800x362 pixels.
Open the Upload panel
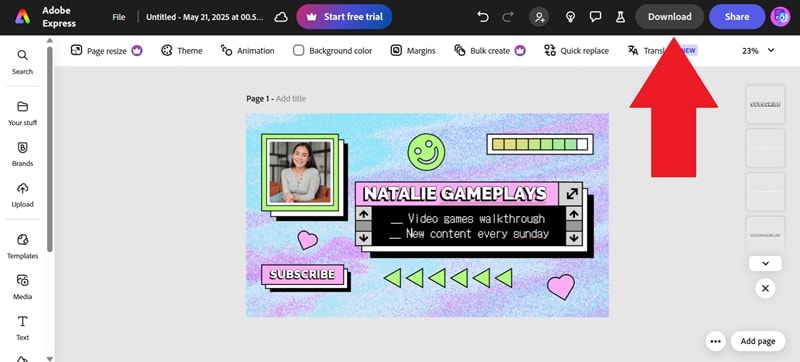(x=22, y=195)
